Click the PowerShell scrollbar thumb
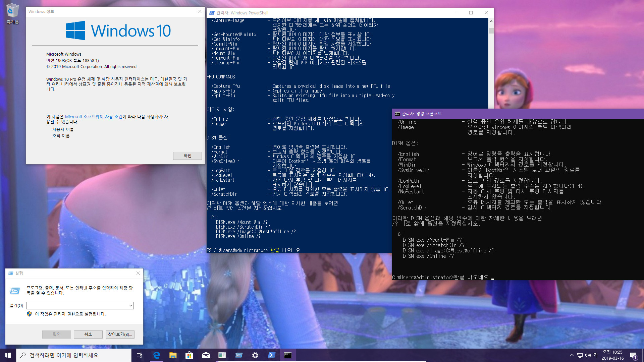Viewport: 644px width, 362px height. (491, 31)
